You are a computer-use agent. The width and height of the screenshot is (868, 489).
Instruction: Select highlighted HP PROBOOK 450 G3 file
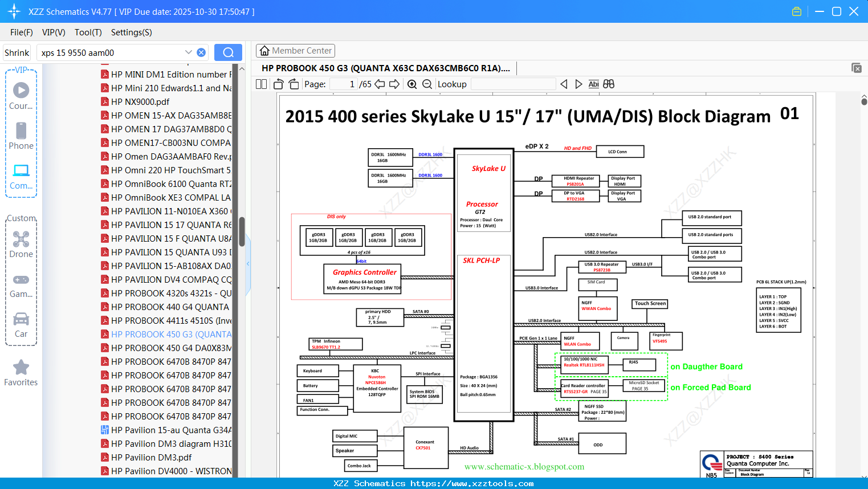[166, 334]
